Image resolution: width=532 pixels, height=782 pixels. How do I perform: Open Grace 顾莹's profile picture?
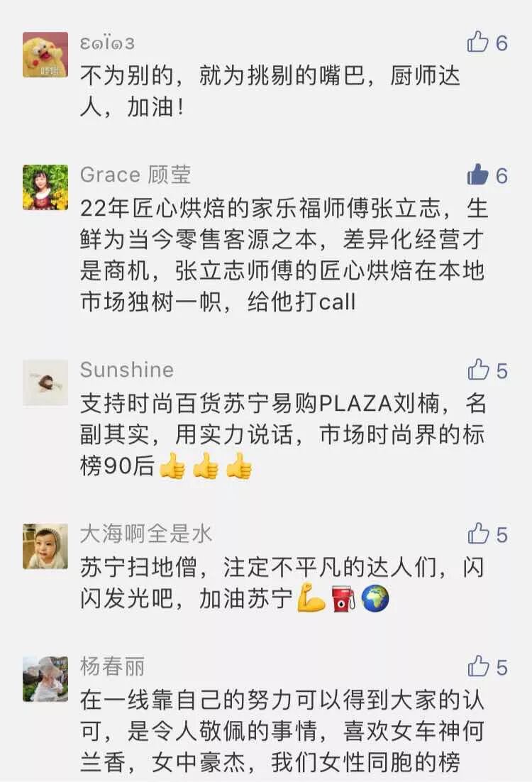point(45,187)
